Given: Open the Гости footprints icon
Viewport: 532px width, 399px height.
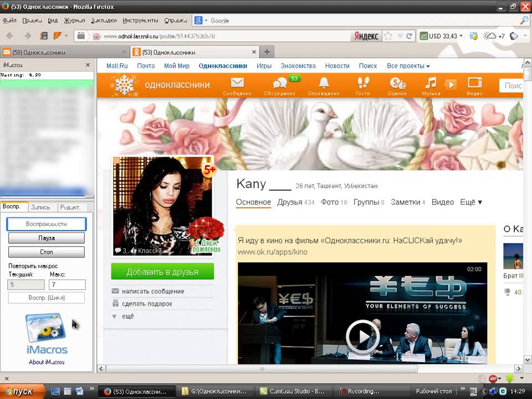Looking at the screenshot, I should (363, 84).
